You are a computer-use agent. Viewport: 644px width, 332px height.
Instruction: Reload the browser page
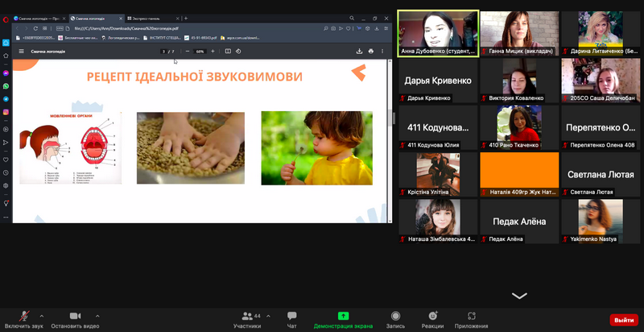pos(35,28)
